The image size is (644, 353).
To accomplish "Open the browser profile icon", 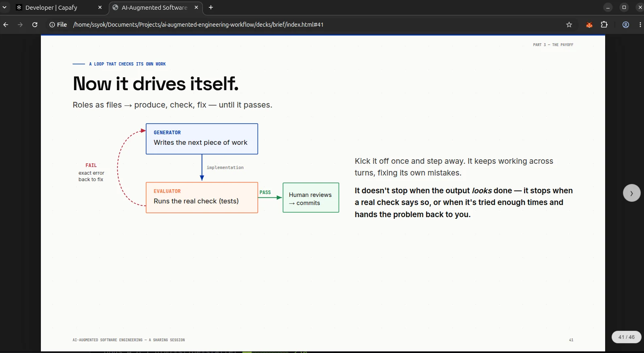I will [x=626, y=25].
